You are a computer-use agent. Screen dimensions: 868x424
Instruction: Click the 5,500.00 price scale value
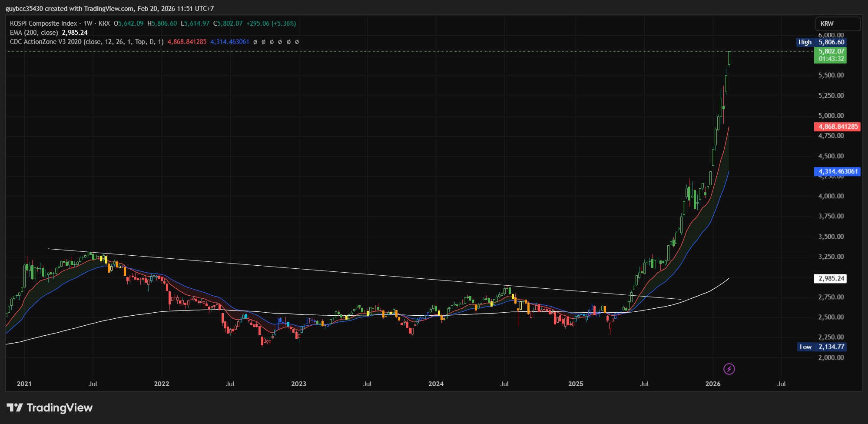831,75
